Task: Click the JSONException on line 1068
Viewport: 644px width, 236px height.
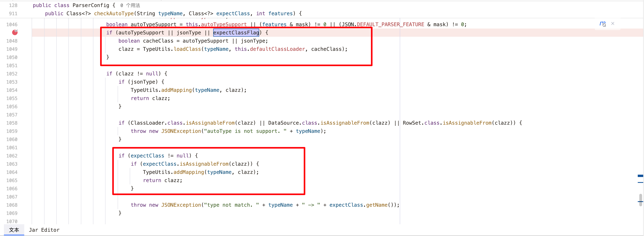Action: (x=181, y=205)
